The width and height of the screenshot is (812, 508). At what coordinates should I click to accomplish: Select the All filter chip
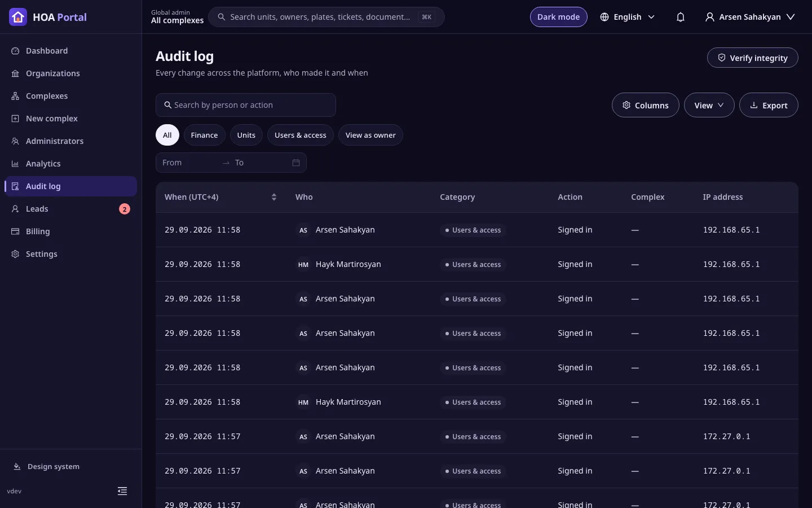tap(167, 135)
